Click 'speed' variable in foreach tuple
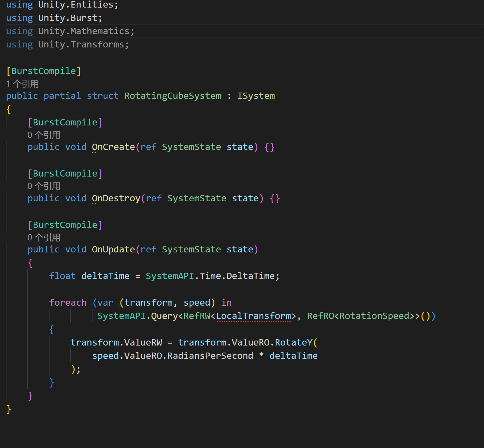Image resolution: width=484 pixels, height=448 pixels. (197, 302)
